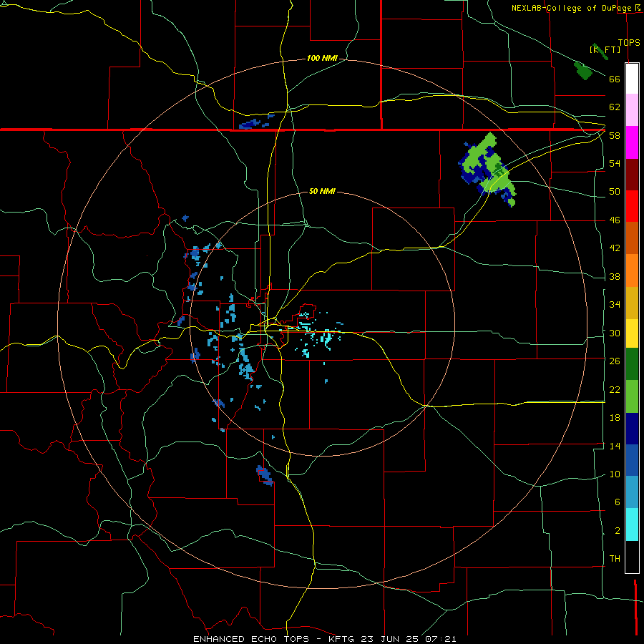The height and width of the screenshot is (644, 644).
Task: Click the 22 scale label
Action: pos(615,389)
